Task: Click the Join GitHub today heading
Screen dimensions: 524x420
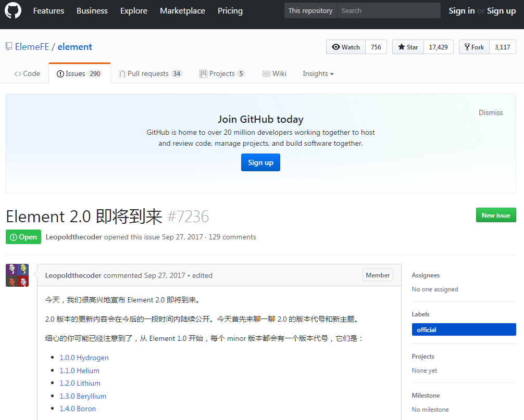Action: pyautogui.click(x=260, y=119)
